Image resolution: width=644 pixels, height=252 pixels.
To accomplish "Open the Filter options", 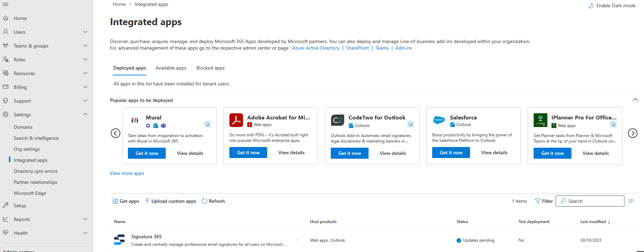I will [x=544, y=201].
